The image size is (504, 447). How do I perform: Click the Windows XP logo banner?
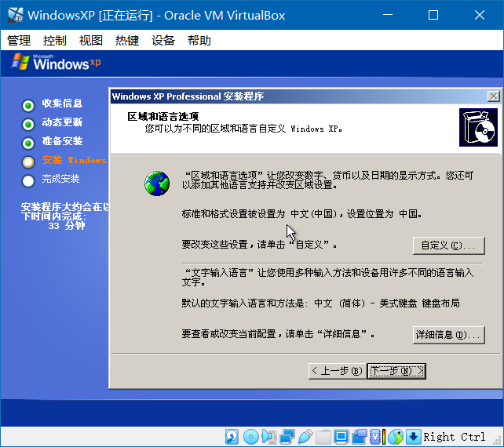coord(56,62)
